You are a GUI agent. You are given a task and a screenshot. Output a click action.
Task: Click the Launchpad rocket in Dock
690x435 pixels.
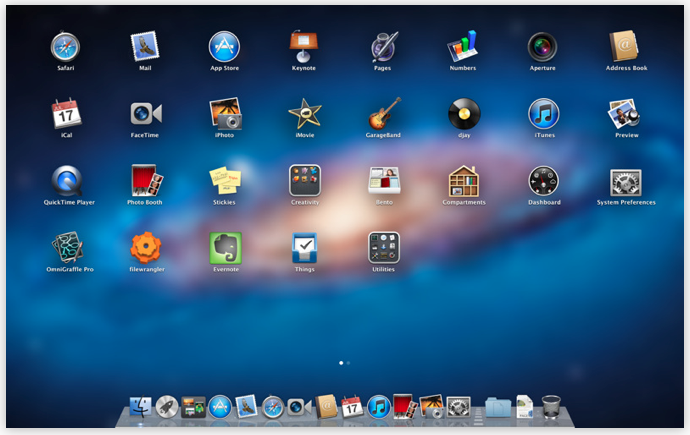(167, 407)
